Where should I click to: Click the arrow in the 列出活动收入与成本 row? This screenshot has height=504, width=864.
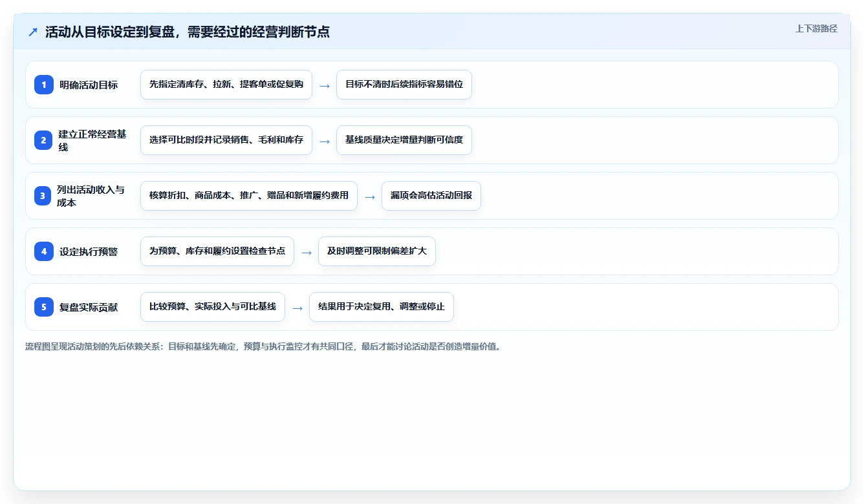pyautogui.click(x=370, y=196)
